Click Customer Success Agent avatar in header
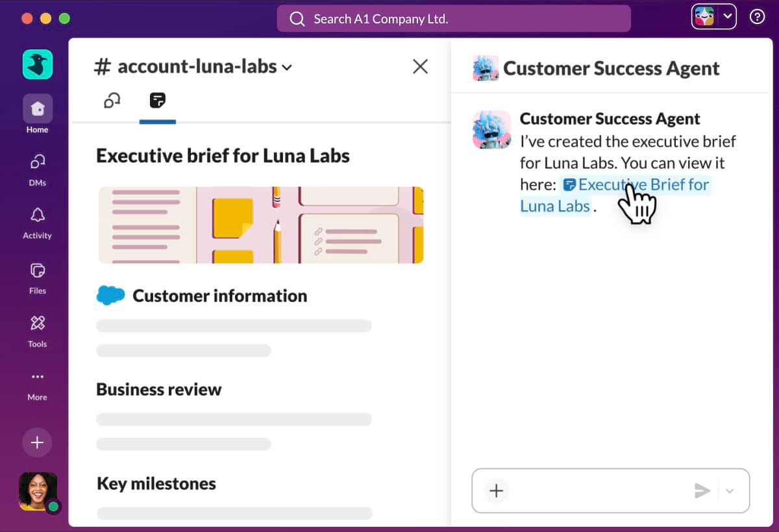The width and height of the screenshot is (779, 532). 486,68
